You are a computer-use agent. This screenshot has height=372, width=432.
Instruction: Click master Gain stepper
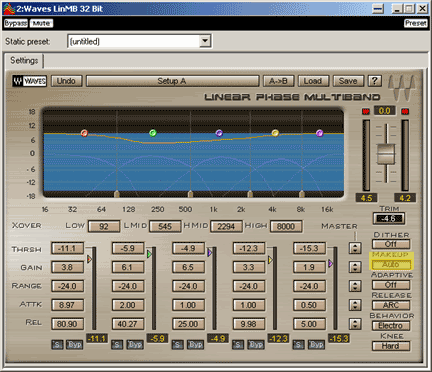click(x=355, y=267)
